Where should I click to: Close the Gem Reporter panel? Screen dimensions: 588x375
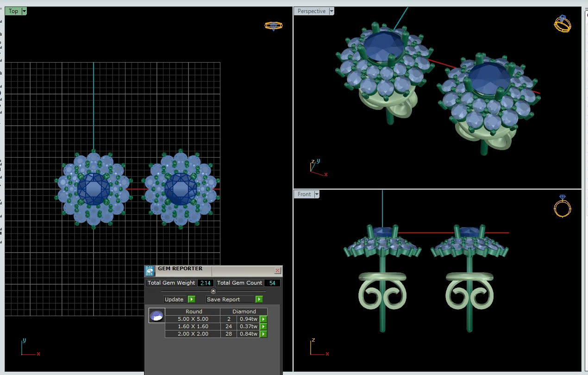(x=277, y=271)
